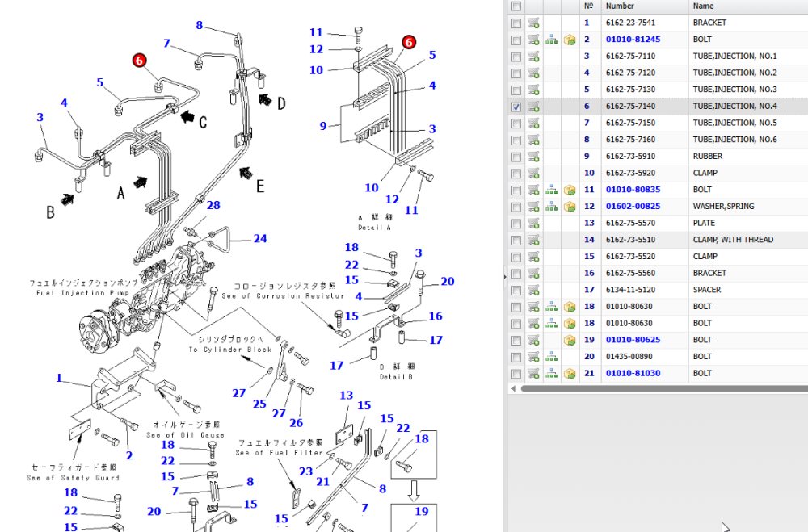
Task: Select callout 13 on the diagram
Action: [x=347, y=395]
